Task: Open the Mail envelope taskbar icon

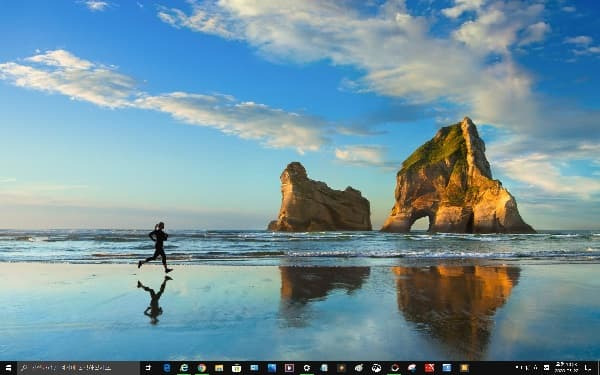Action: click(254, 368)
